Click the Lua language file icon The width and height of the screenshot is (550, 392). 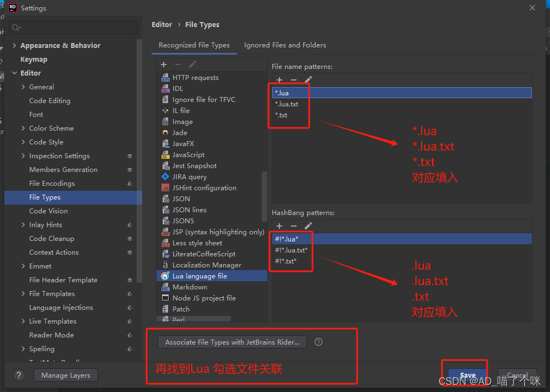coord(165,276)
